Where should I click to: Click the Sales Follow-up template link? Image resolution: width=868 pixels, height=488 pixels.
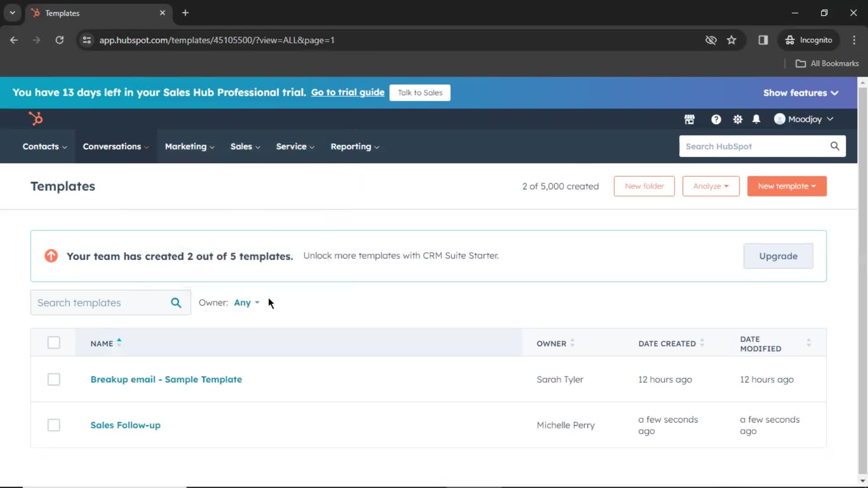pos(125,425)
